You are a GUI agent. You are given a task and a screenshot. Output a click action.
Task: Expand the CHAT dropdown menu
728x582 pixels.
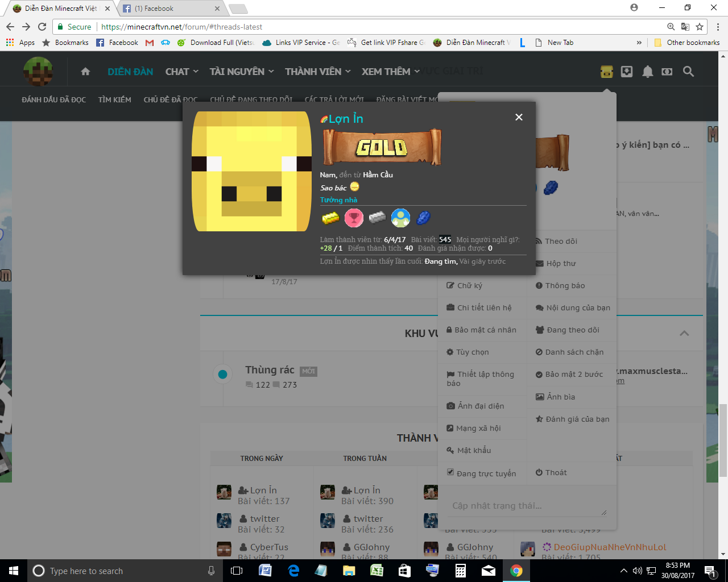[x=181, y=72]
